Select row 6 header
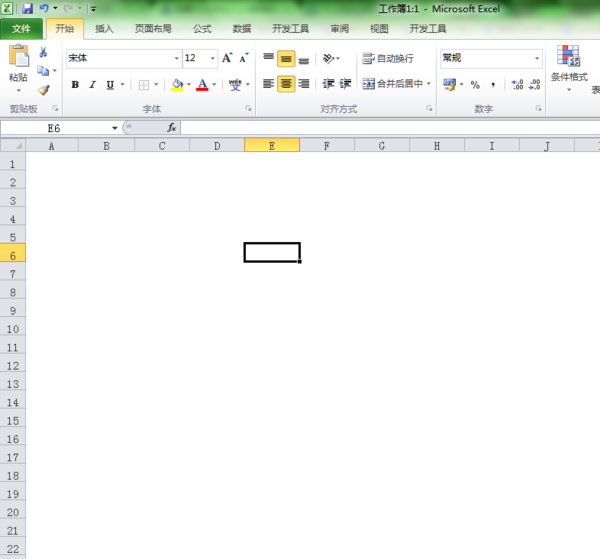Screen dimensions: 600x559 click(x=13, y=253)
